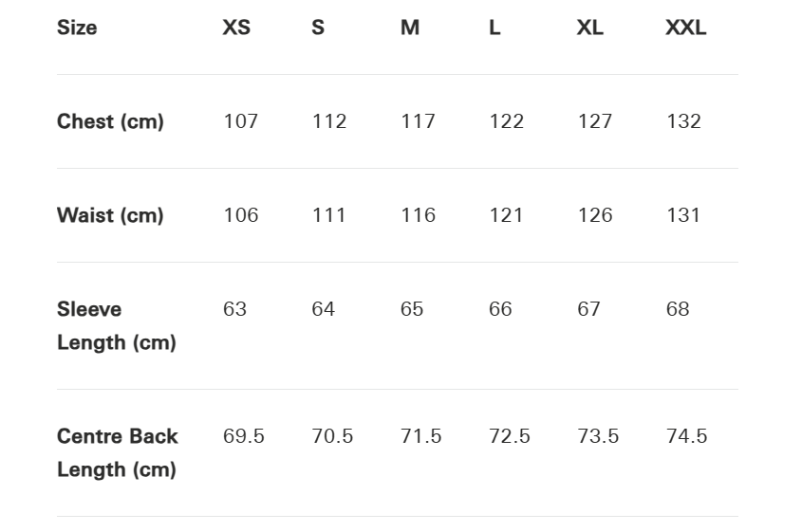The image size is (802, 532).
Task: Select the XXL size column header
Action: (685, 28)
